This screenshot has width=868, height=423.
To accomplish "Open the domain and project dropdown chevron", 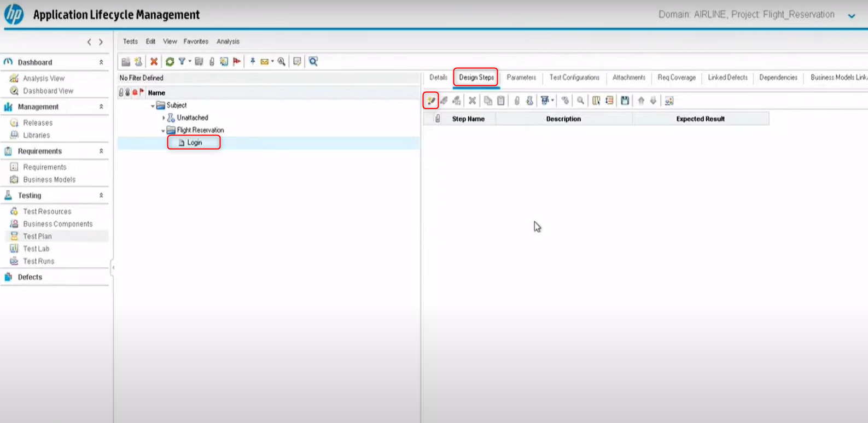I will [x=851, y=16].
